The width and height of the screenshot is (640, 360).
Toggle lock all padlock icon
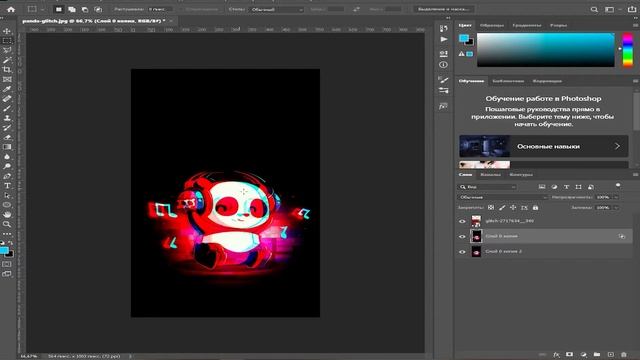pos(535,207)
